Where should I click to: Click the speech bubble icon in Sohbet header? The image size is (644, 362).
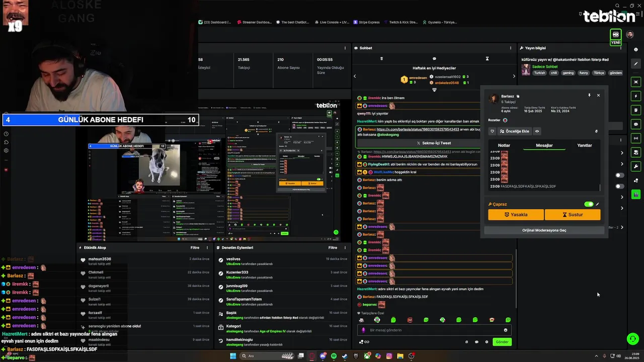[x=434, y=59]
